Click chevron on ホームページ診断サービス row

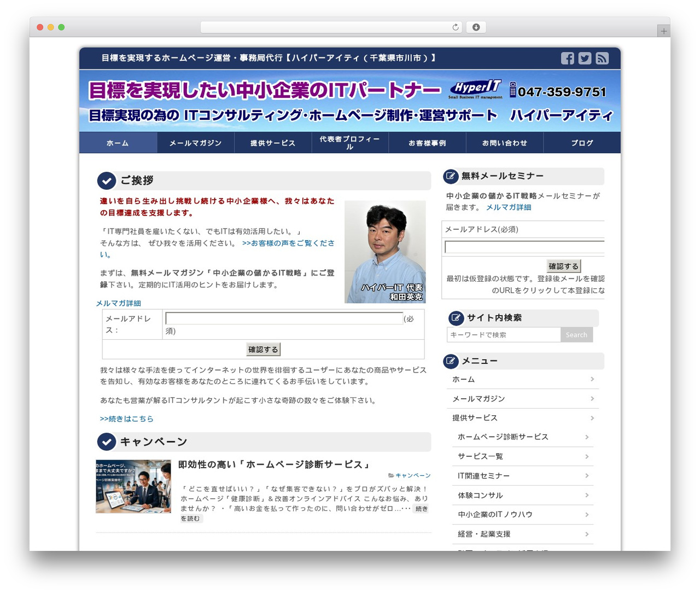tap(587, 437)
